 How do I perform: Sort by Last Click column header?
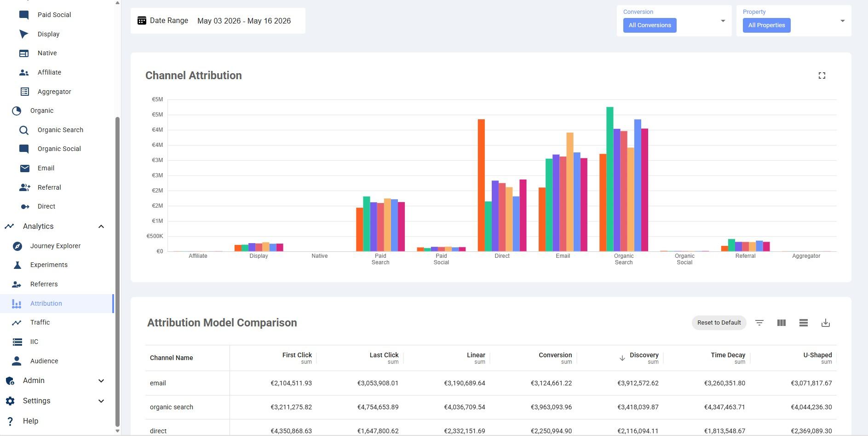(384, 355)
